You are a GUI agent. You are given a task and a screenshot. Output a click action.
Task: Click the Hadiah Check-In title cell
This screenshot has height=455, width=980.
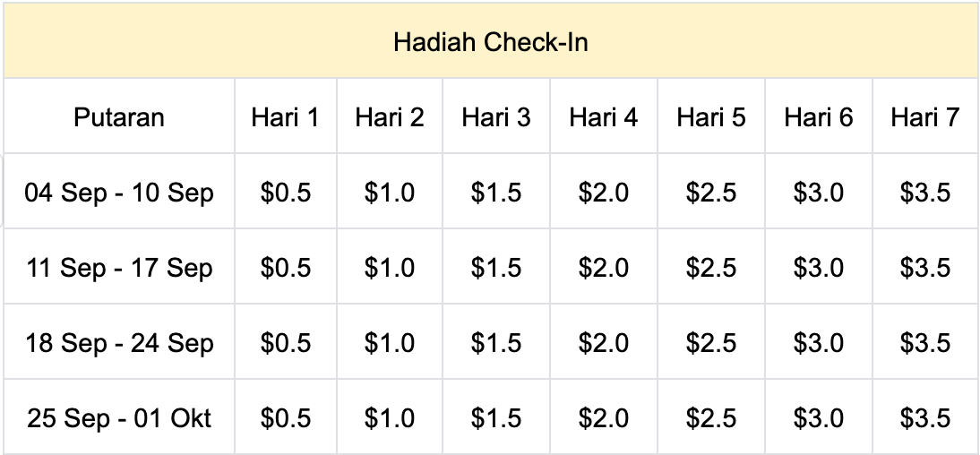point(490,42)
